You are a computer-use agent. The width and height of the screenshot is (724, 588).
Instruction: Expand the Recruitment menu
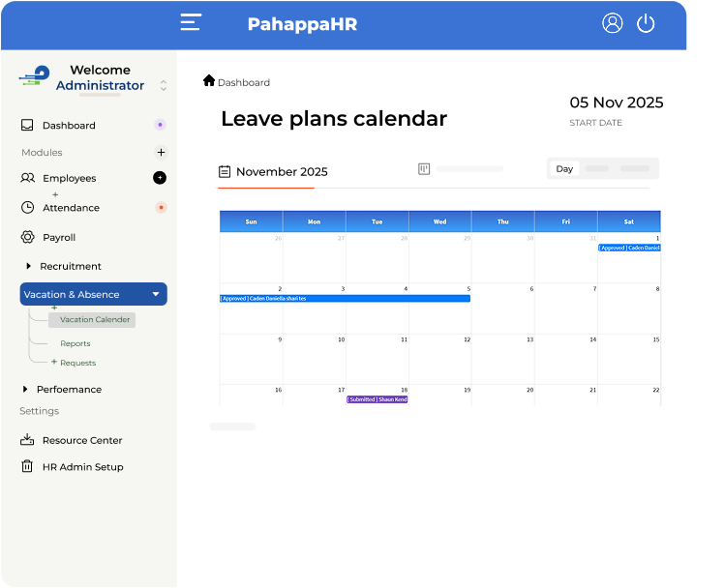[28, 266]
